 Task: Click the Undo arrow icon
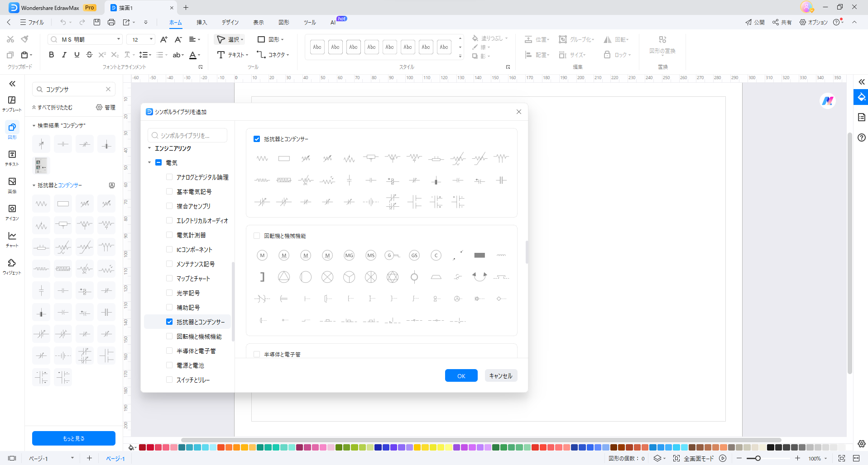63,22
